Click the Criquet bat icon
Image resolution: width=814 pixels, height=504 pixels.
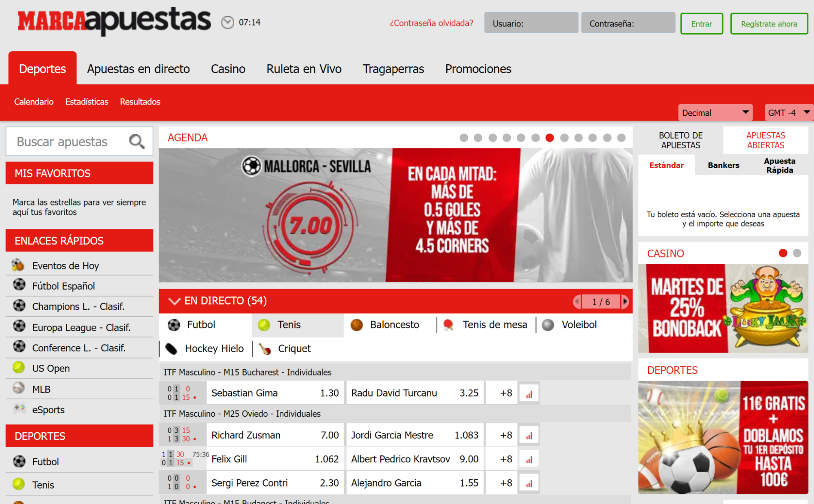[x=265, y=349]
